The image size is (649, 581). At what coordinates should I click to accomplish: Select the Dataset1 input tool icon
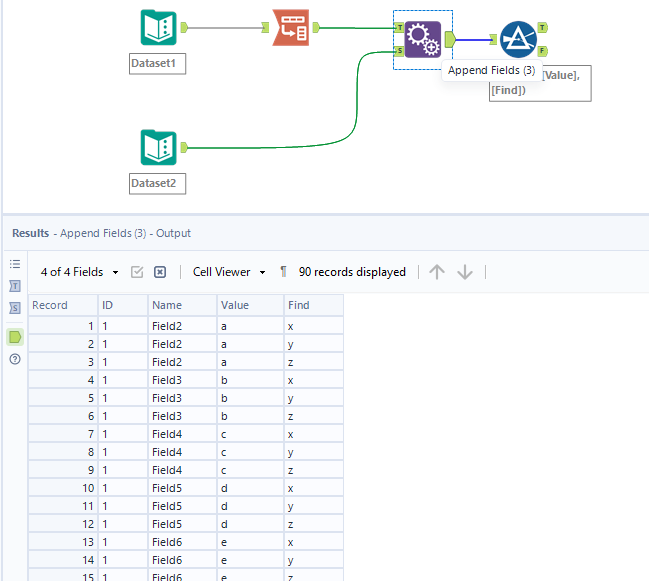pos(158,28)
